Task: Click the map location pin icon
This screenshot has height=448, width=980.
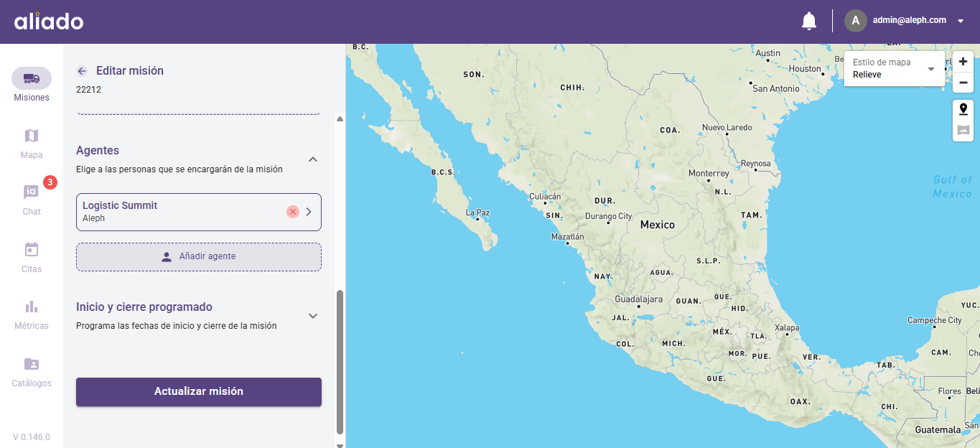Action: coord(963,109)
